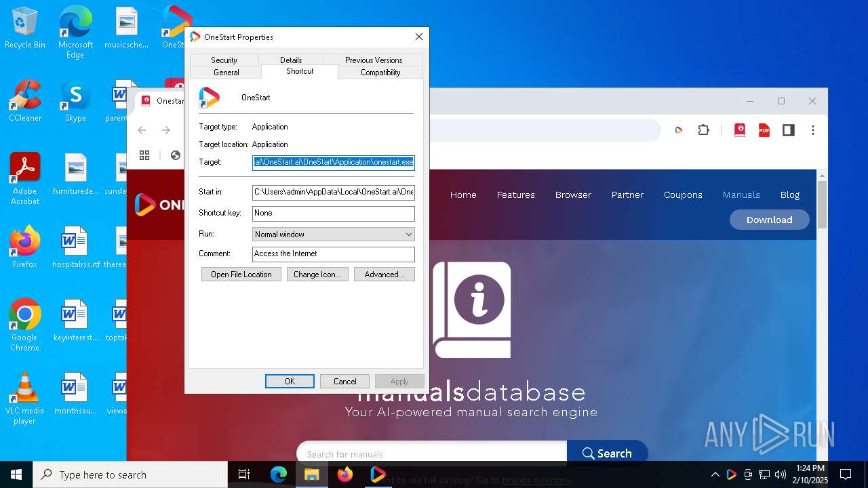Select the monthsau Word document icon
This screenshot has width=868, height=488.
pyautogui.click(x=75, y=394)
